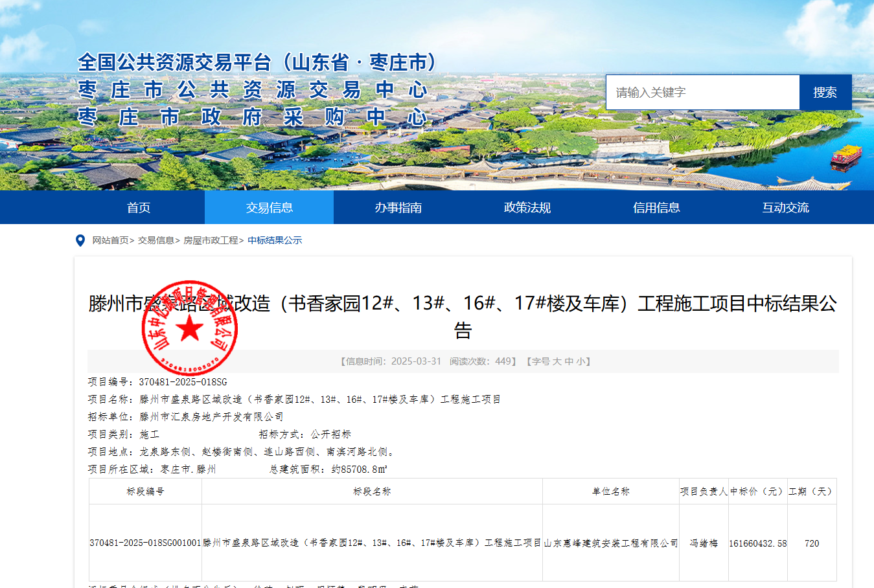The width and height of the screenshot is (874, 588).
Task: Open the 交易信息 navigation menu
Action: [268, 207]
